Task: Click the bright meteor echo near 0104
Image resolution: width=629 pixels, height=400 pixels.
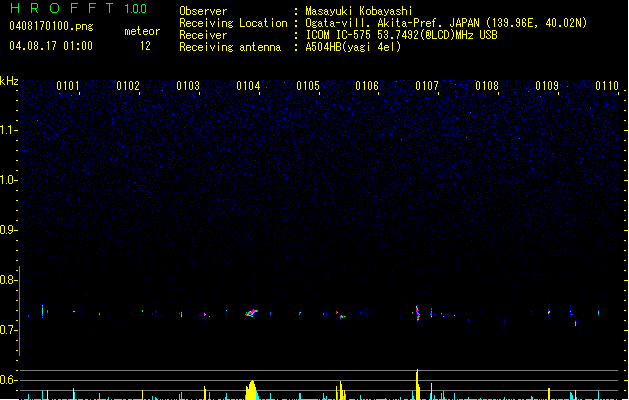Action: pyautogui.click(x=252, y=313)
